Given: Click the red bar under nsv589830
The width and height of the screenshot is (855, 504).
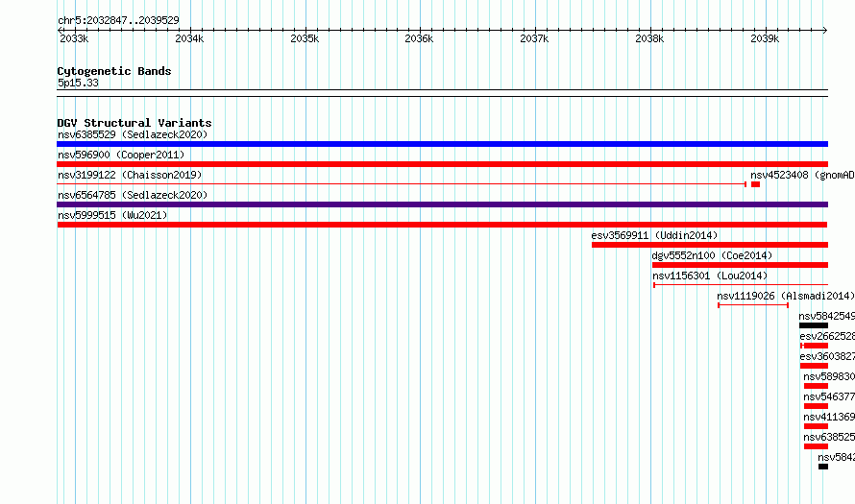Looking at the screenshot, I should [816, 386].
